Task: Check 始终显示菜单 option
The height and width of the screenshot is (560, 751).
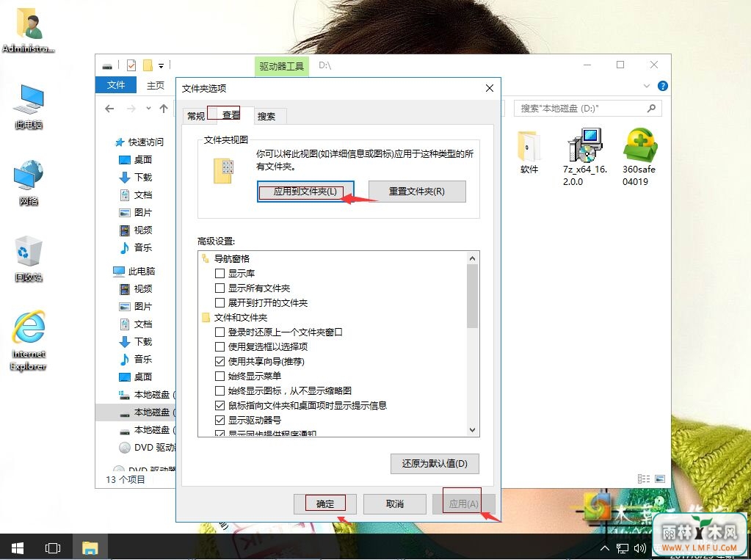Action: pyautogui.click(x=220, y=376)
